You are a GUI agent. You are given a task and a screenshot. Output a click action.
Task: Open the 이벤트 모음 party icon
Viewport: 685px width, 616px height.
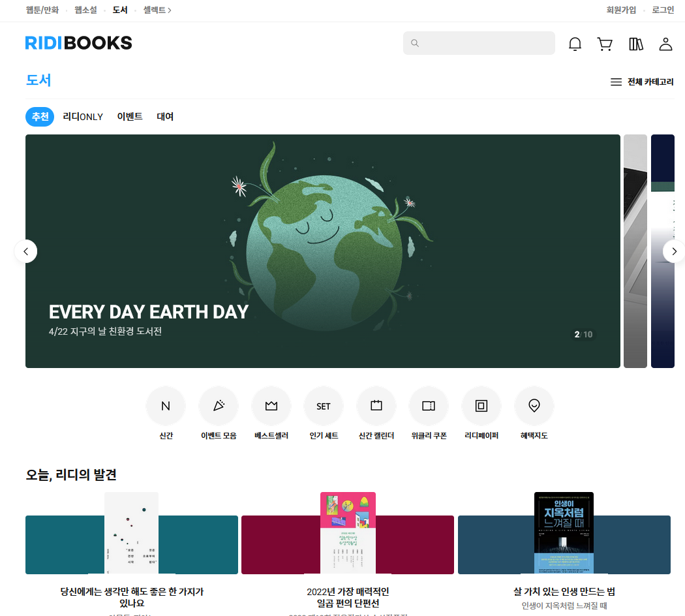[219, 406]
